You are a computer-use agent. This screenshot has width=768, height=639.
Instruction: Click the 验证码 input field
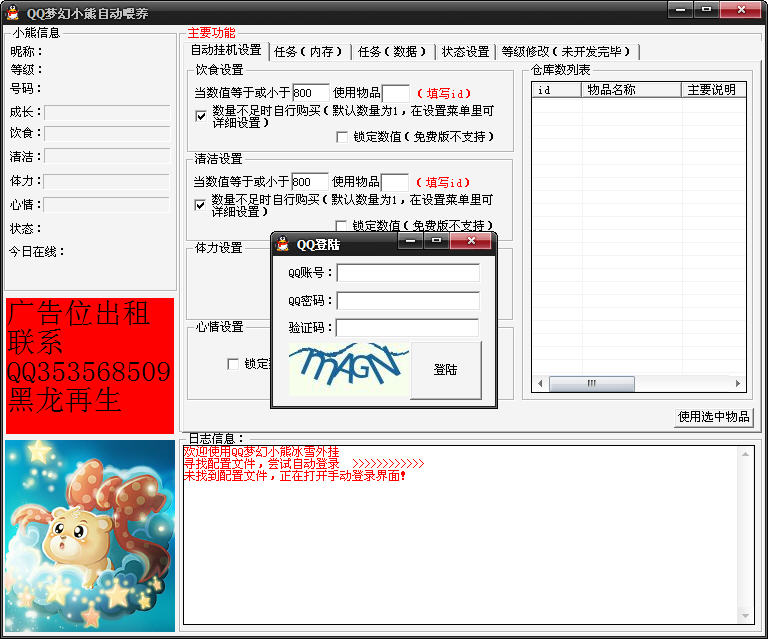pyautogui.click(x=408, y=328)
